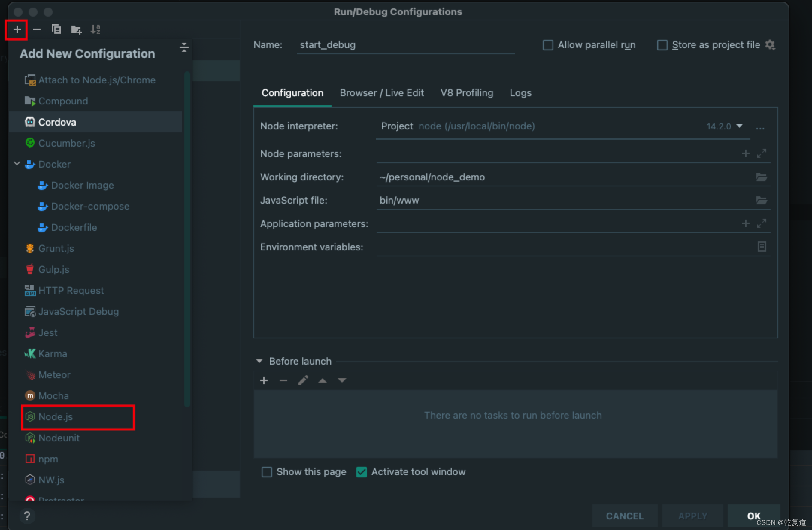This screenshot has width=812, height=530.
Task: Open the Browser / Live Edit tab
Action: (382, 93)
